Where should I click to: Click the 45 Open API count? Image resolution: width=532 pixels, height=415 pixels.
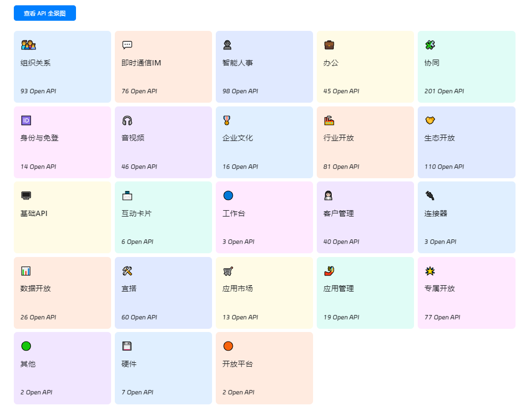click(x=341, y=91)
